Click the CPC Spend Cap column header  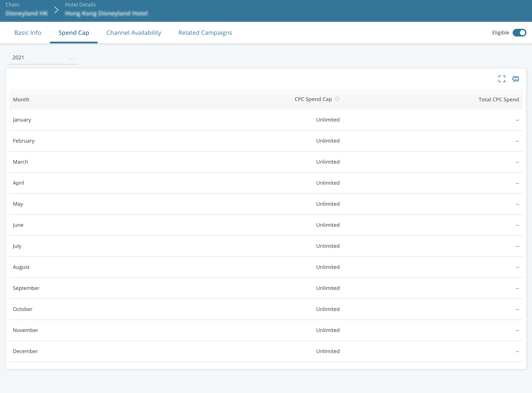pyautogui.click(x=313, y=99)
